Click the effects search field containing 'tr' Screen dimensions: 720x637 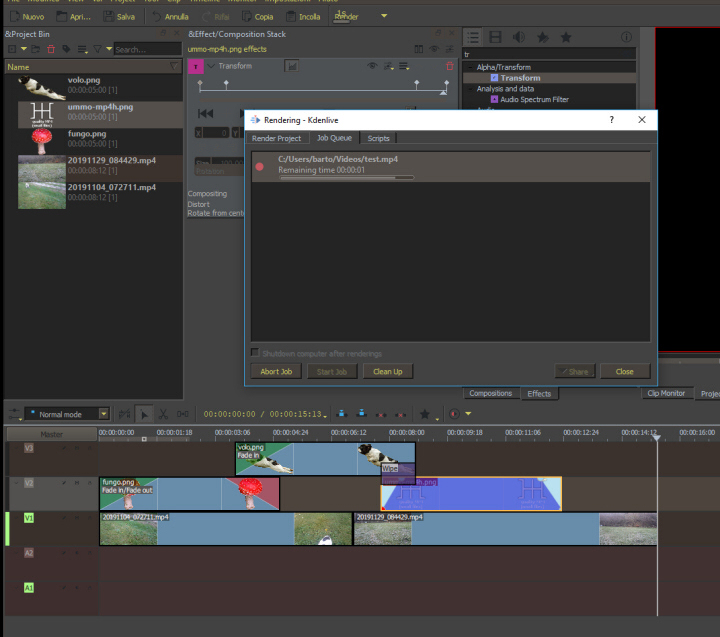pos(549,54)
